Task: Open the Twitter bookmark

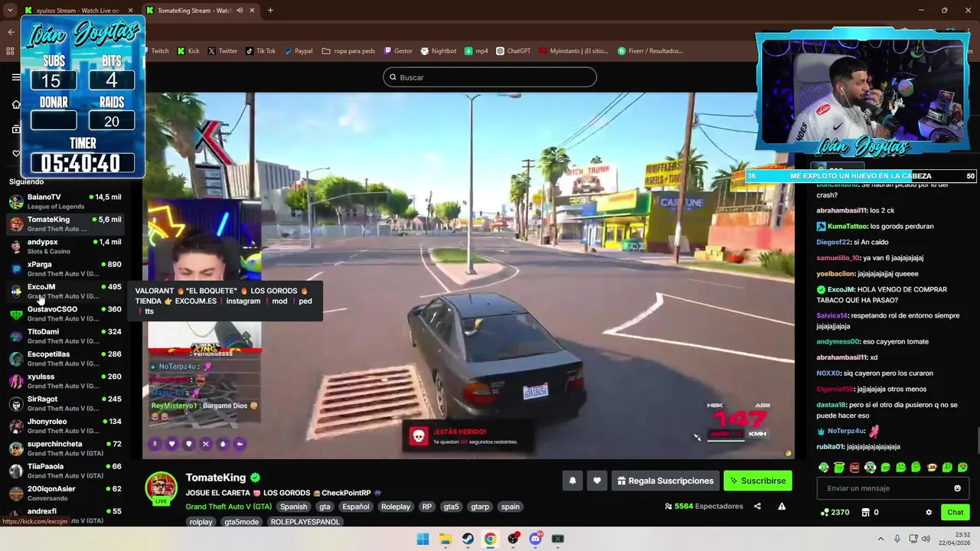Action: pos(223,51)
